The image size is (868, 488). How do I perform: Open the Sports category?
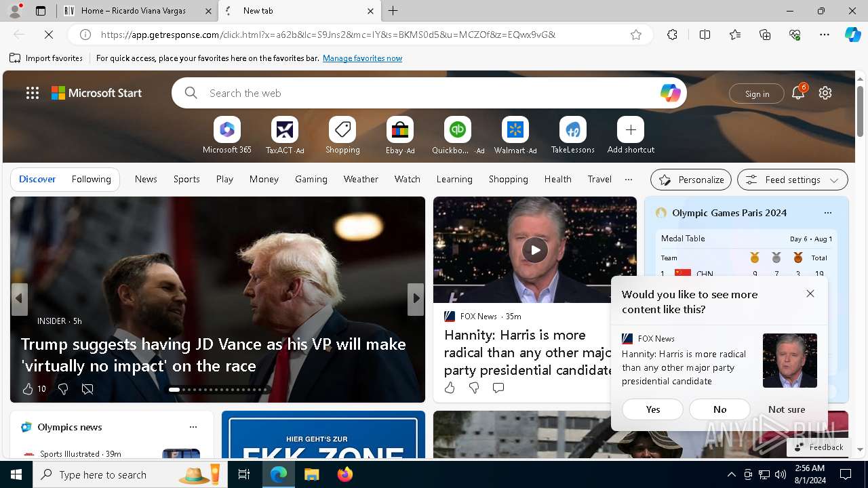click(x=186, y=179)
